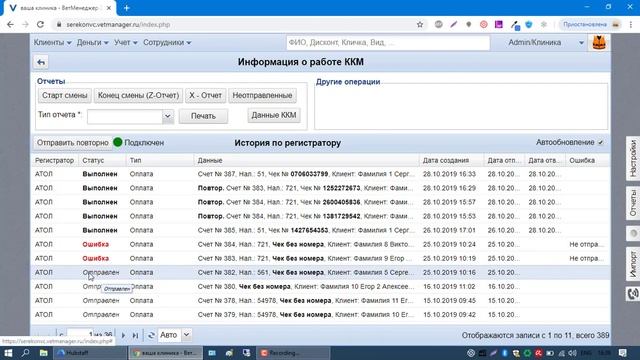This screenshot has width=640, height=360.
Task: Click the red circular extension icon
Action: tap(484, 24)
